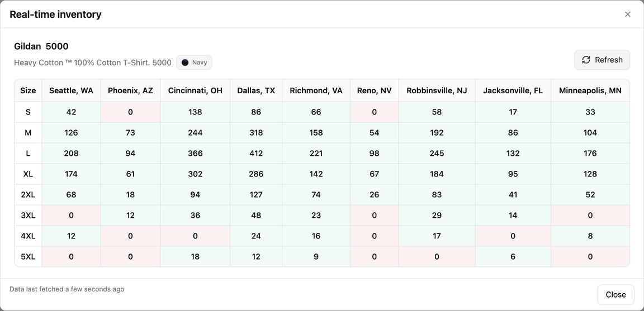Click the Navy color chip
Viewport: 644px width, 311px height.
195,63
